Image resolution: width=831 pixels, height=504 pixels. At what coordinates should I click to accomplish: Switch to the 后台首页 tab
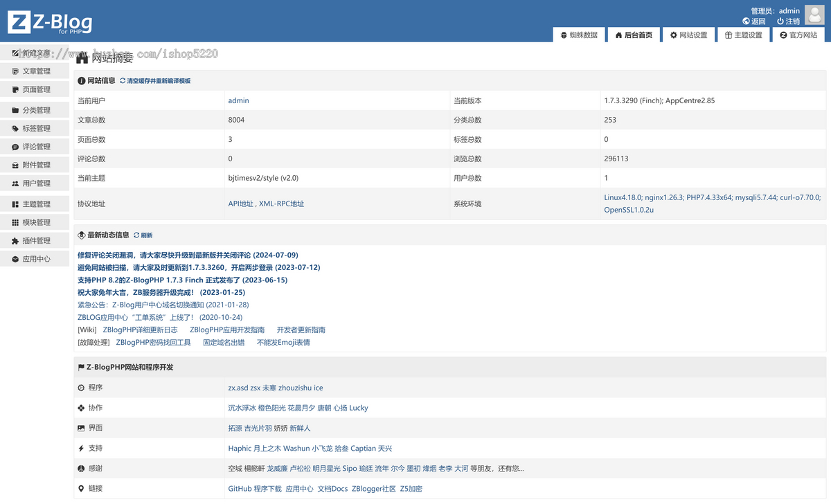point(634,35)
